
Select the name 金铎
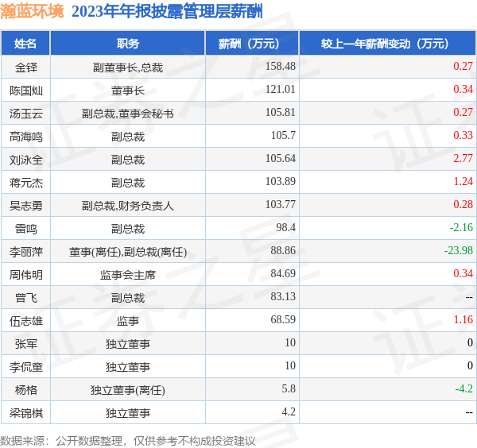point(26,68)
